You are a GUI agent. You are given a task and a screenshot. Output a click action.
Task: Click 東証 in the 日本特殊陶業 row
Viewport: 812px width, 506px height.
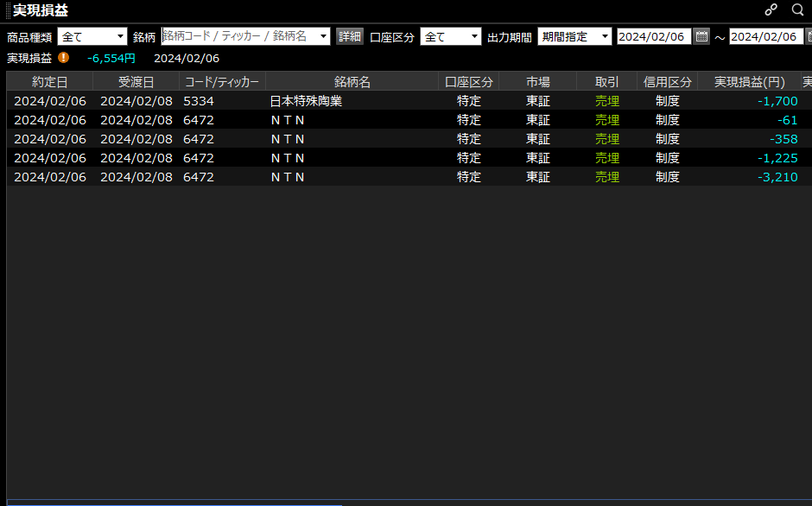pyautogui.click(x=538, y=101)
